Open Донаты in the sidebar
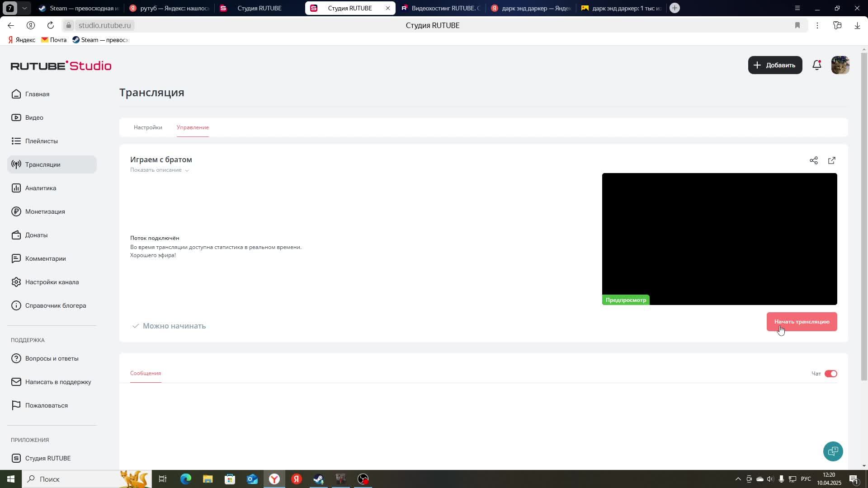The height and width of the screenshot is (488, 868). click(36, 235)
